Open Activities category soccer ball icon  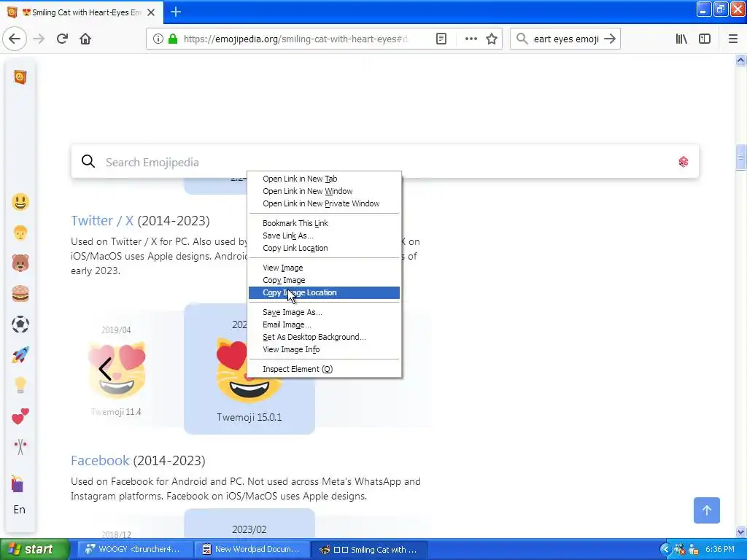point(20,324)
